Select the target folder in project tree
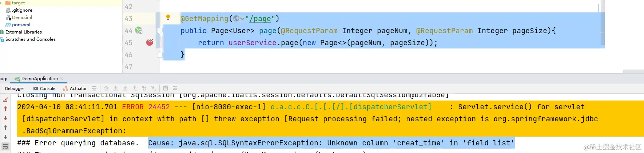644x153 pixels. [x=18, y=3]
